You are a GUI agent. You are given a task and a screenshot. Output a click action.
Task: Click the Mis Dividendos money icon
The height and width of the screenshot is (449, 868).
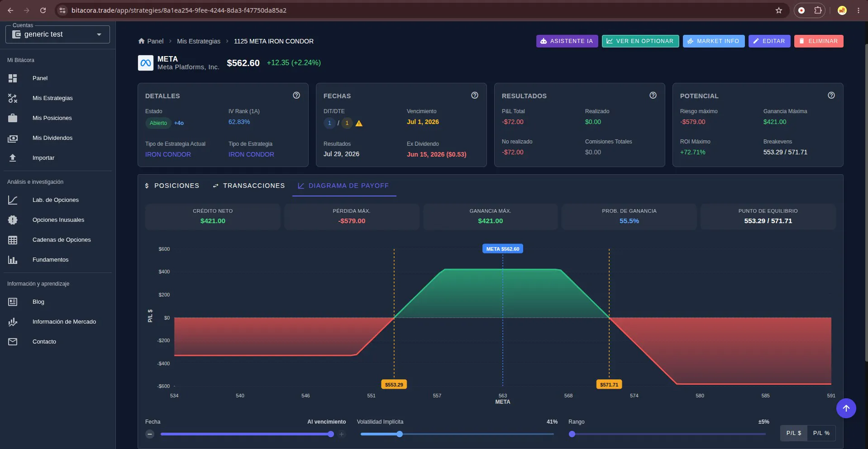pyautogui.click(x=13, y=138)
